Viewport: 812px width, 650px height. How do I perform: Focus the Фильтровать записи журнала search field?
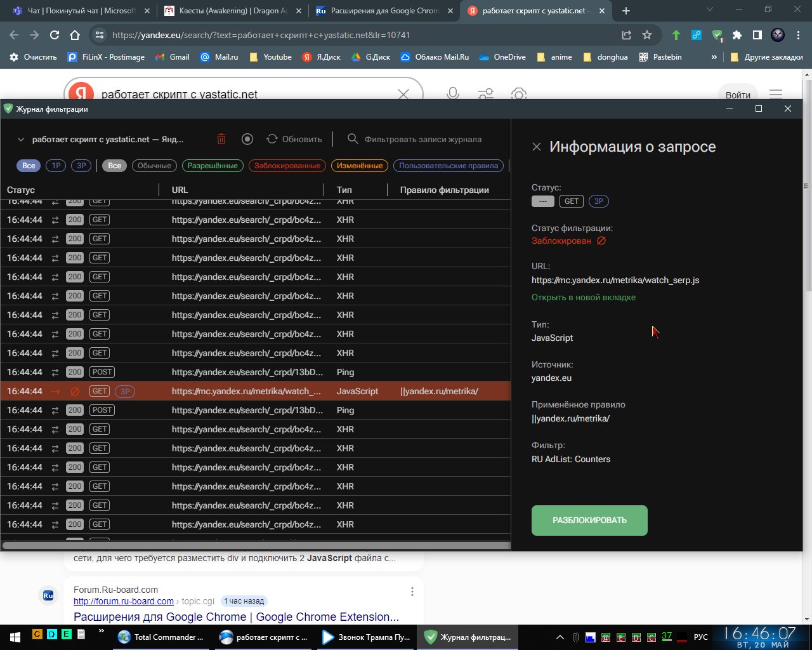point(422,139)
